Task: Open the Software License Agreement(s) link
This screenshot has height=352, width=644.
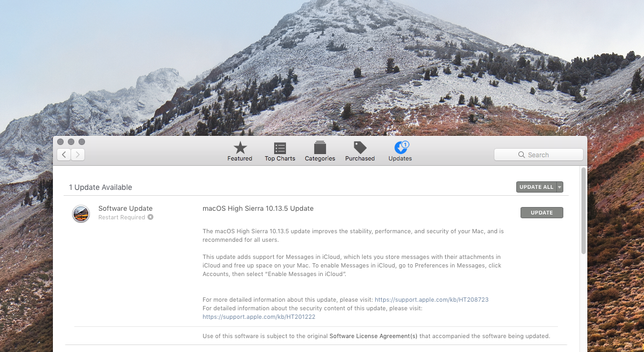Action: click(x=374, y=336)
